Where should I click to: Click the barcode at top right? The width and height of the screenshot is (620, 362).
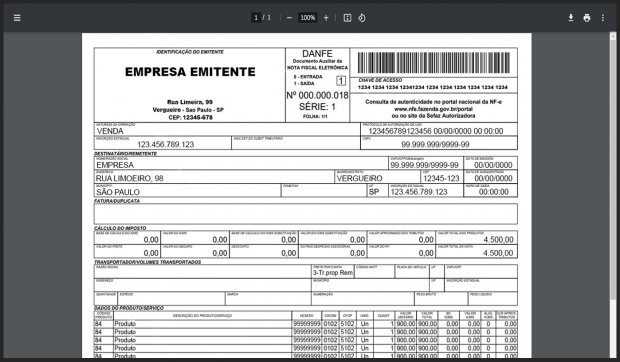pos(434,63)
